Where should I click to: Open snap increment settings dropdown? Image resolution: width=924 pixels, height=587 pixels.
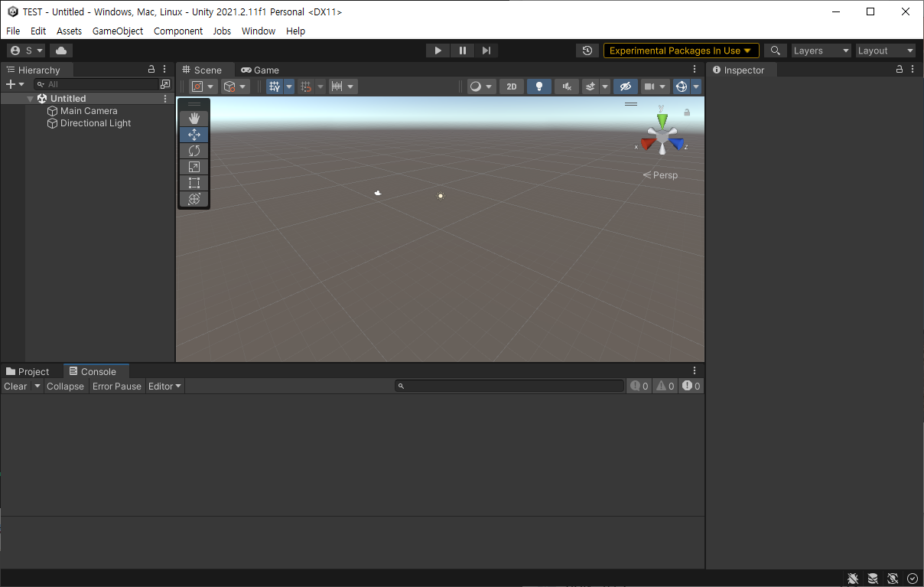(x=343, y=86)
